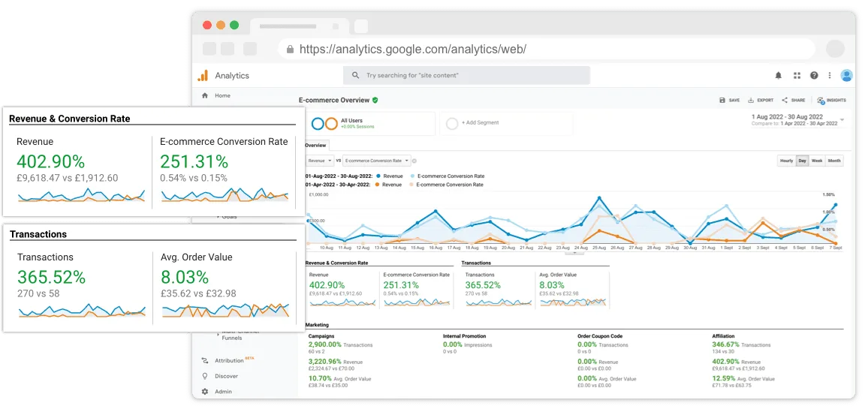This screenshot has width=868, height=412.
Task: Select the Month granularity
Action: (834, 161)
